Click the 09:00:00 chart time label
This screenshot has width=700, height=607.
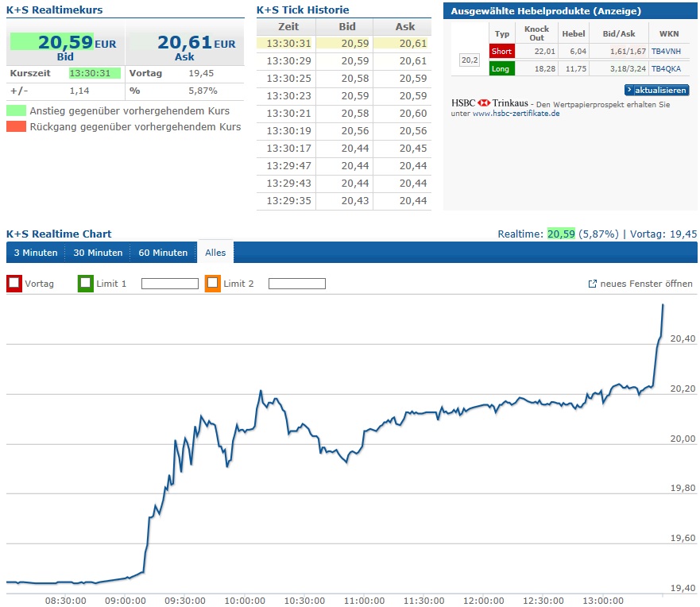click(x=126, y=601)
